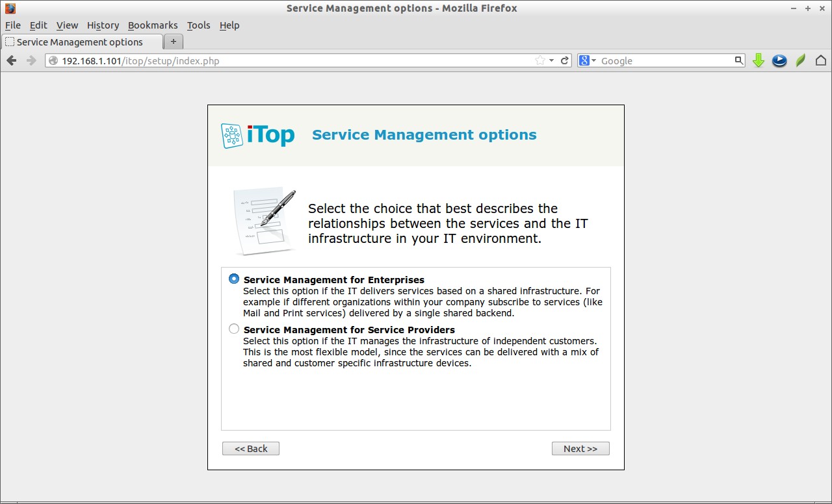Viewport: 832px width, 504px height.
Task: Open the View menu
Action: (67, 25)
